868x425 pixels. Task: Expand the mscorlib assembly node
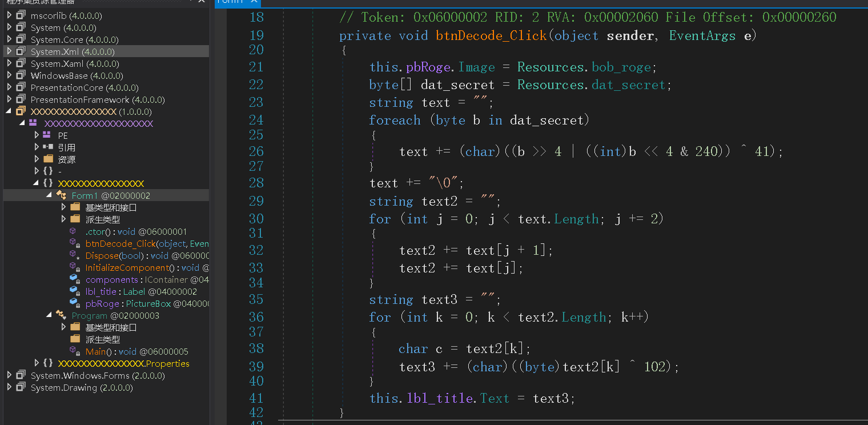pyautogui.click(x=9, y=15)
